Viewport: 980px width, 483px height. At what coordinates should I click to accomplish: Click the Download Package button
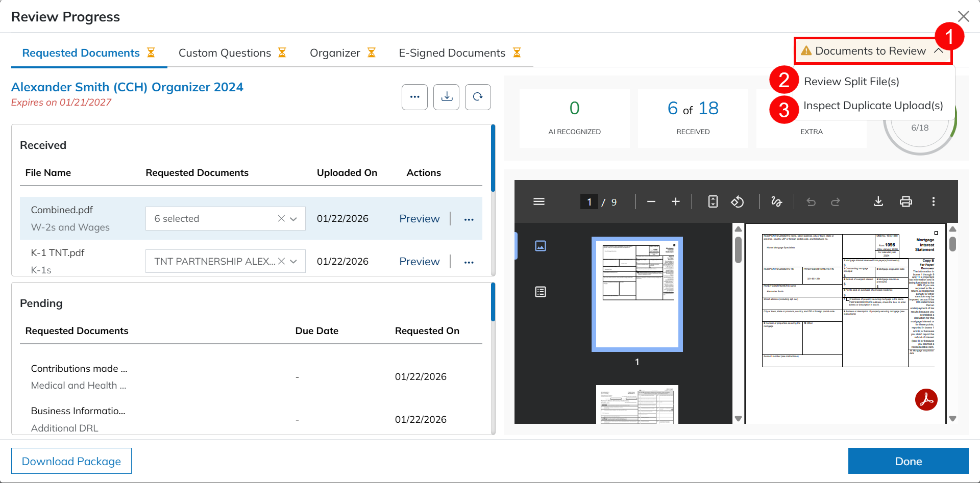pyautogui.click(x=71, y=461)
